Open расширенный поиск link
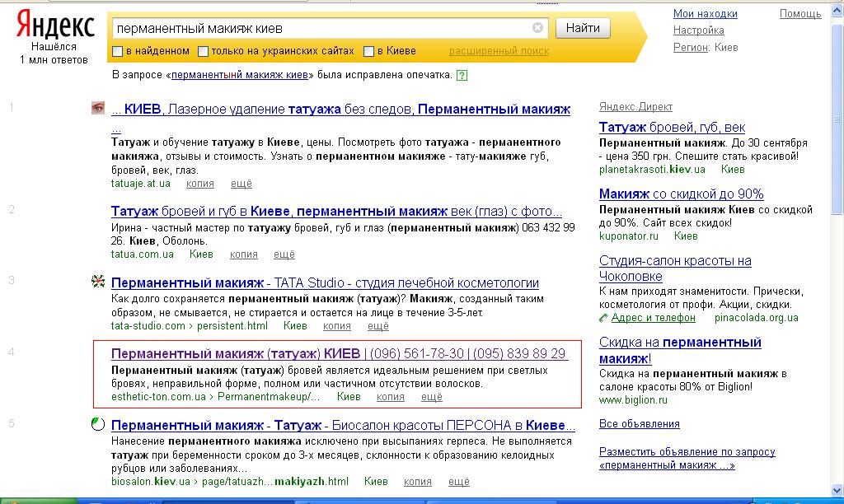Screen dimensions: 844x504 pos(499,51)
